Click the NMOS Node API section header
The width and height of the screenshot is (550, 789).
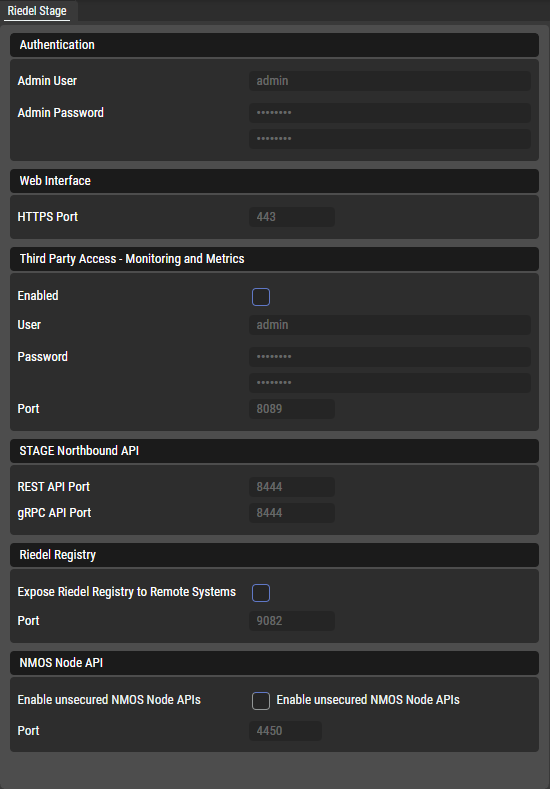pyautogui.click(x=274, y=663)
